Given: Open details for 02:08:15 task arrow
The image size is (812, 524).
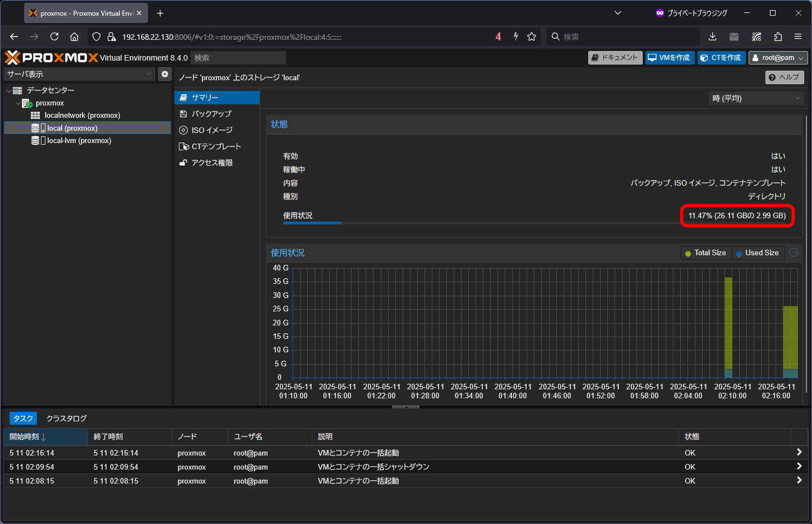Looking at the screenshot, I should pyautogui.click(x=799, y=480).
